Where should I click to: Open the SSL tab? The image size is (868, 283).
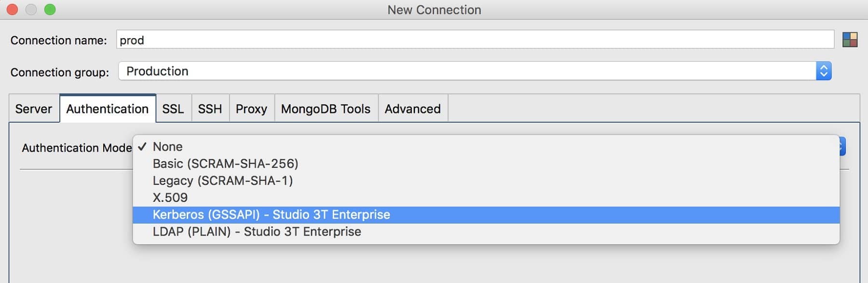click(x=173, y=109)
